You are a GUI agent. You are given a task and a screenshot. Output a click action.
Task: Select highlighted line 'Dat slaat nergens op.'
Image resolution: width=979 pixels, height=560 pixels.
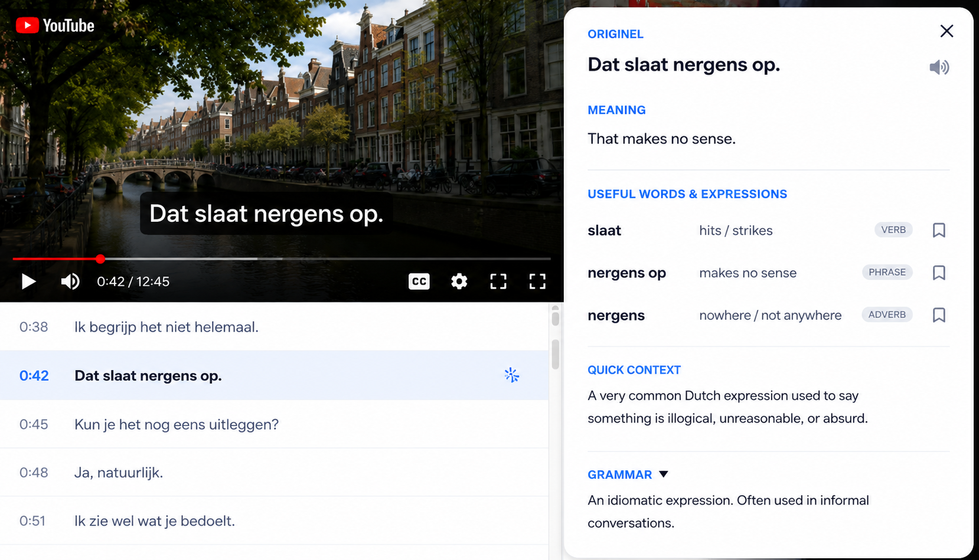coord(274,375)
